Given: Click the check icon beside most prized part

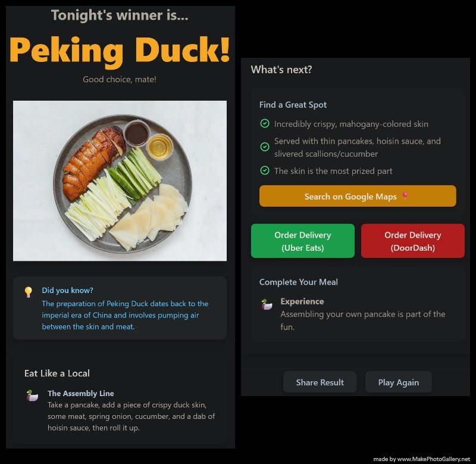Looking at the screenshot, I should point(265,170).
